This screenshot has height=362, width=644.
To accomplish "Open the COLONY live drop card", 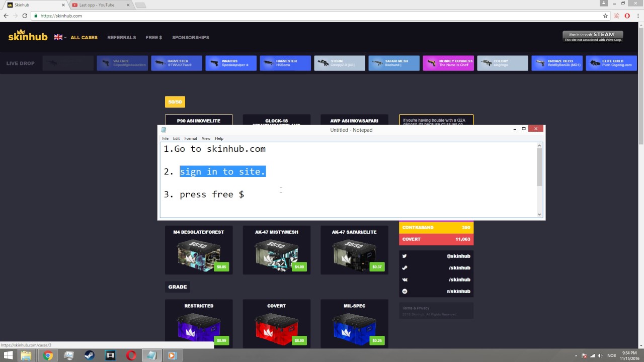I will (503, 63).
